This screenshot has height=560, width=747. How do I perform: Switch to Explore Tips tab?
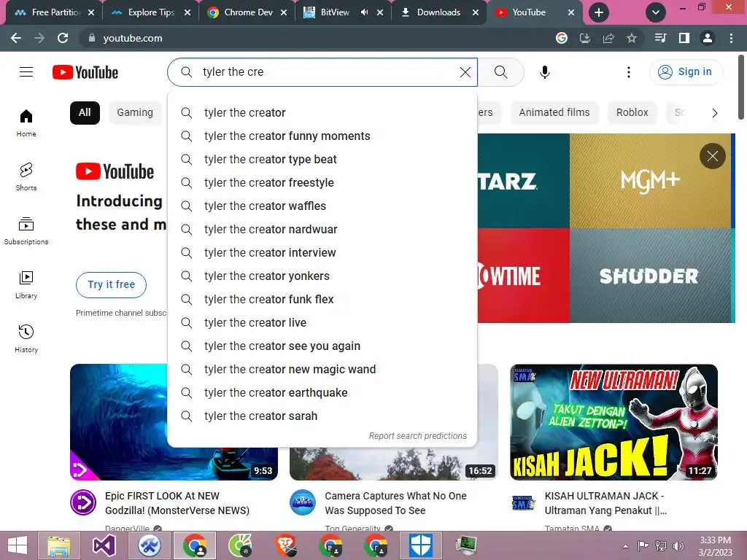pyautogui.click(x=150, y=12)
